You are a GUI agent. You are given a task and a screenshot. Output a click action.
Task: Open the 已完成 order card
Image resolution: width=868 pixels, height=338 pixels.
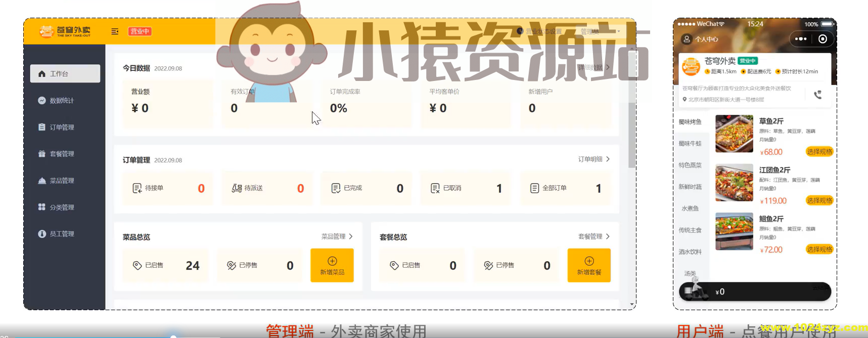[x=367, y=188]
